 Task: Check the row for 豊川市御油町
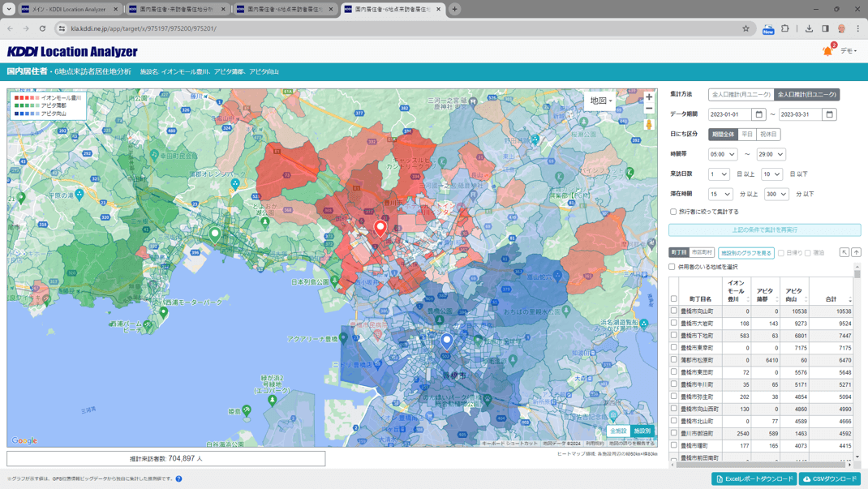tap(673, 433)
